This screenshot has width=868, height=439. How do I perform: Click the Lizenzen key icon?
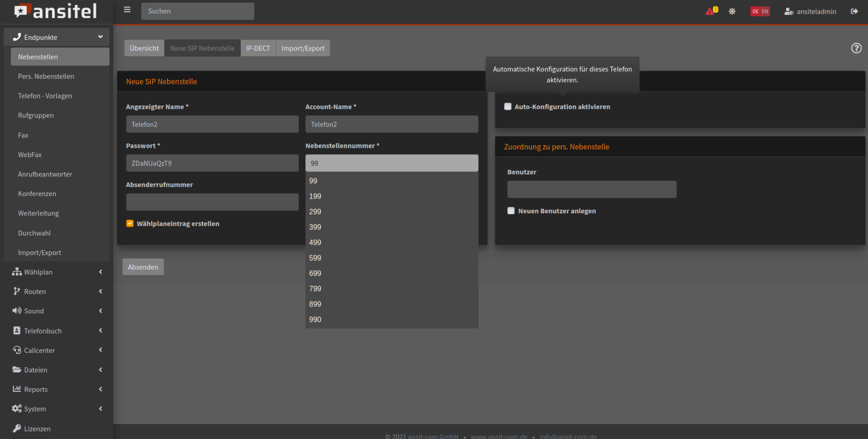[17, 429]
